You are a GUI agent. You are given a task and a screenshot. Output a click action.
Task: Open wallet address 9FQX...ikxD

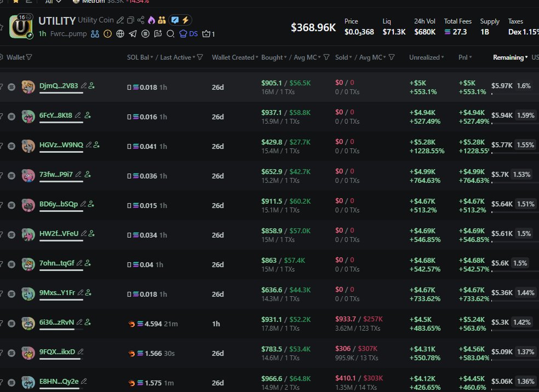point(57,351)
